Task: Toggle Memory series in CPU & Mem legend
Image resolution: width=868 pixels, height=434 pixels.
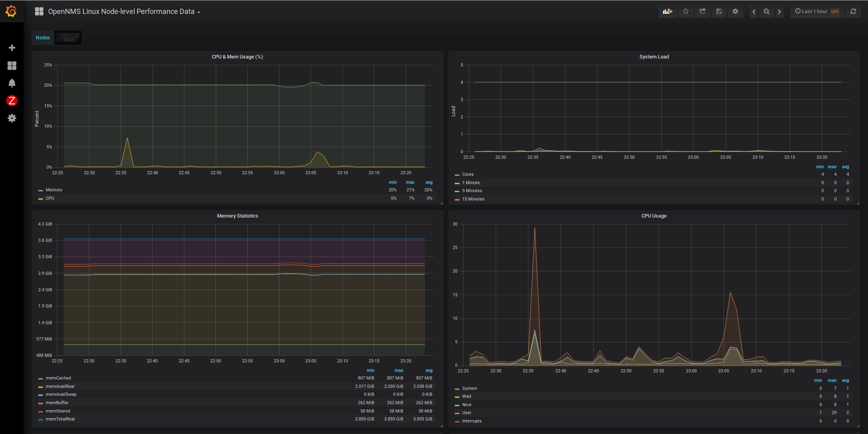Action: click(54, 190)
